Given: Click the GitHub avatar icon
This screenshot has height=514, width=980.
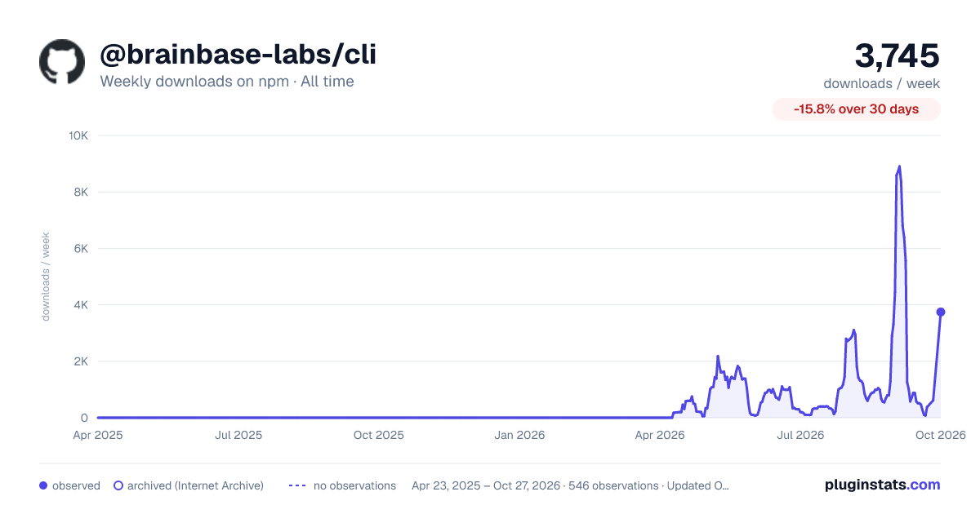Looking at the screenshot, I should coord(62,61).
